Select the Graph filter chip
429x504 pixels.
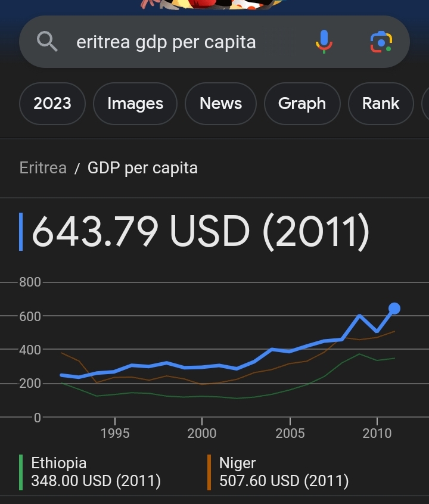click(x=302, y=104)
